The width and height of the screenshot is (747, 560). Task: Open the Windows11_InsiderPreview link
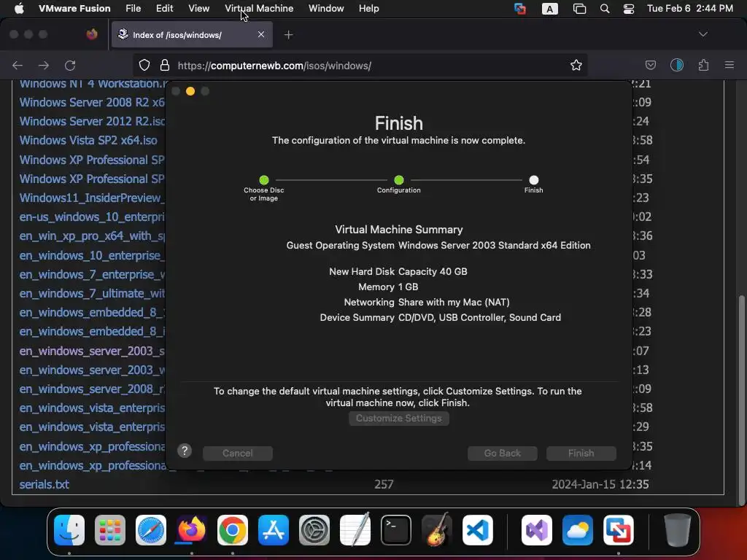coord(91,198)
